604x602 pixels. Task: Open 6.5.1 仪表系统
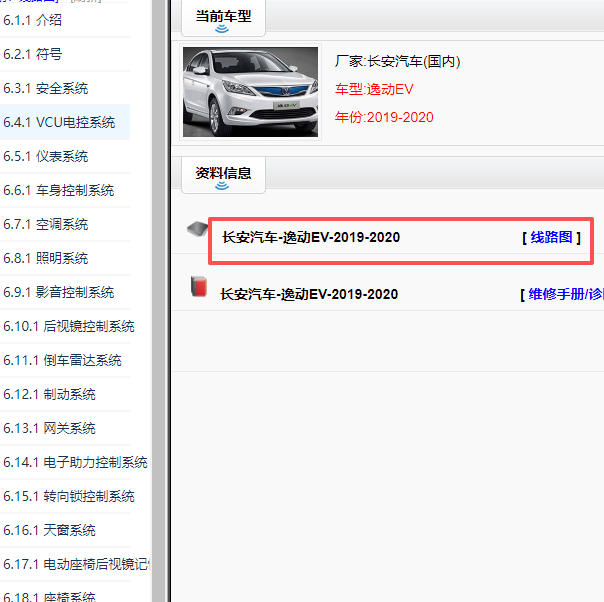[45, 156]
